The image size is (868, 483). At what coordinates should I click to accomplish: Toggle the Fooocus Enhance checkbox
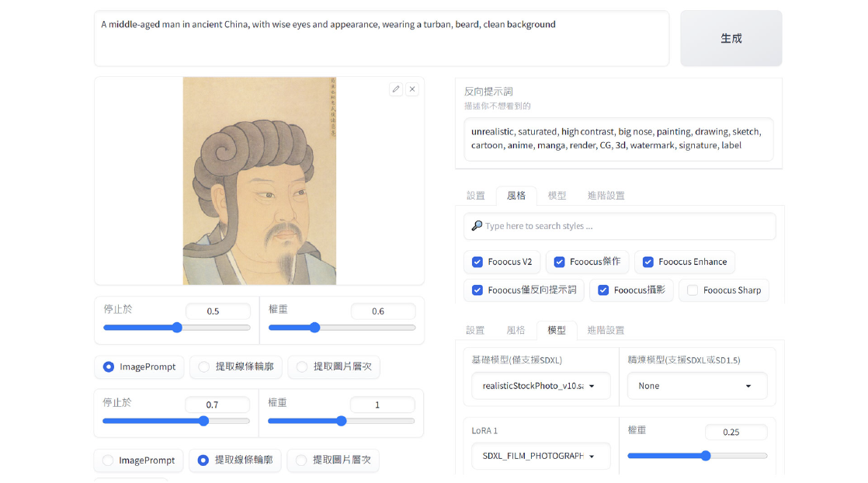648,262
